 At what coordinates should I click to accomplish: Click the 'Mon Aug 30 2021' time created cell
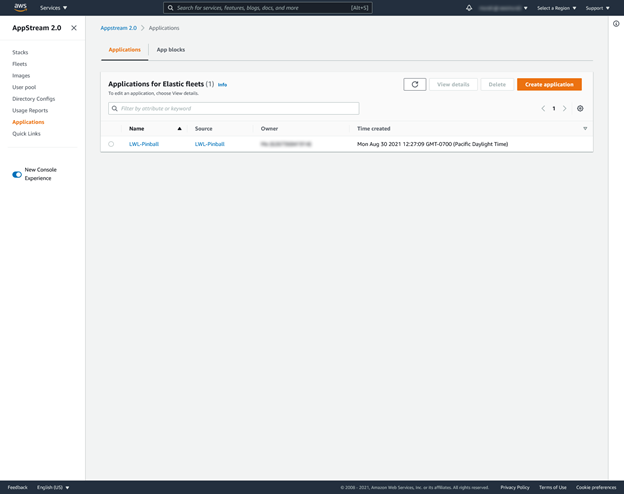433,144
